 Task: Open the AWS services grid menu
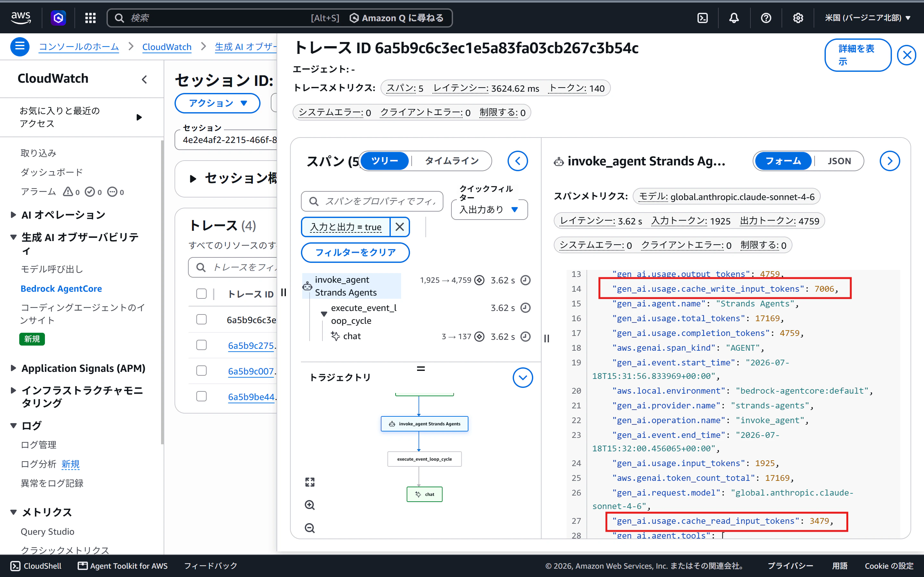tap(90, 18)
